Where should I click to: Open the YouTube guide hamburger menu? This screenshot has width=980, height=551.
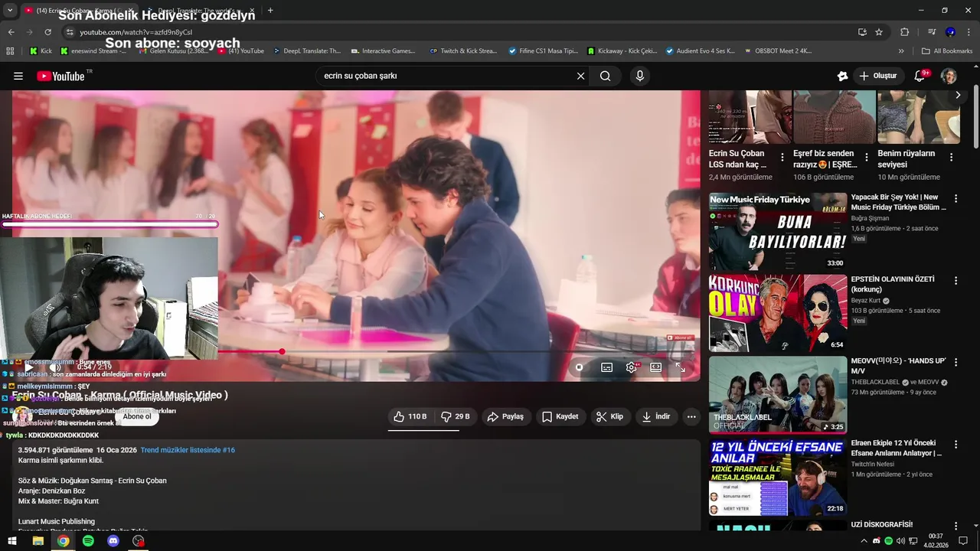coord(18,76)
